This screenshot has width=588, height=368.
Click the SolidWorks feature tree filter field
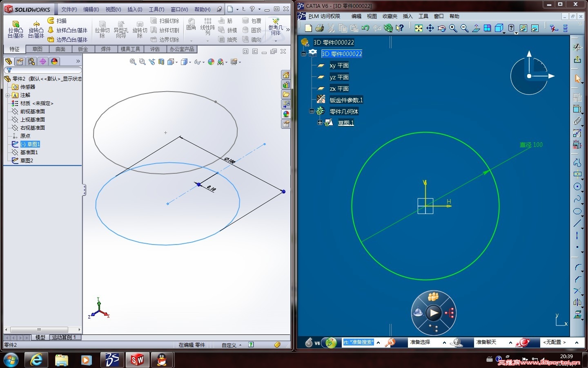click(43, 70)
